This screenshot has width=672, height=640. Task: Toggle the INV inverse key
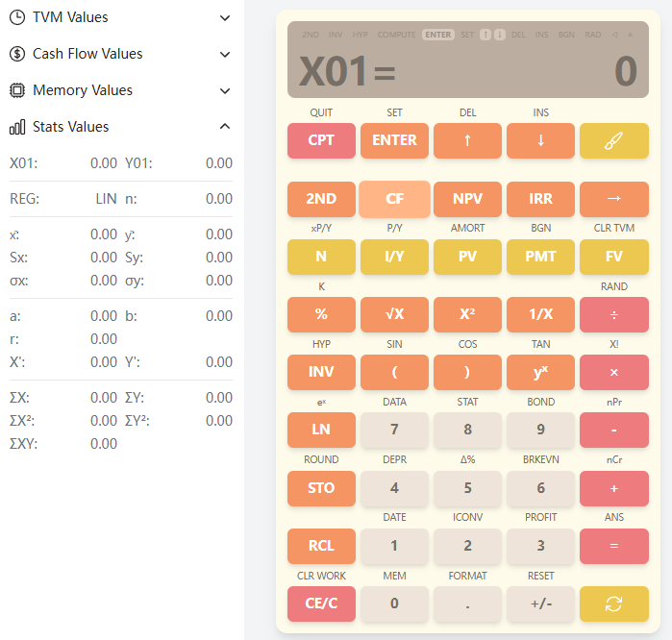[321, 372]
